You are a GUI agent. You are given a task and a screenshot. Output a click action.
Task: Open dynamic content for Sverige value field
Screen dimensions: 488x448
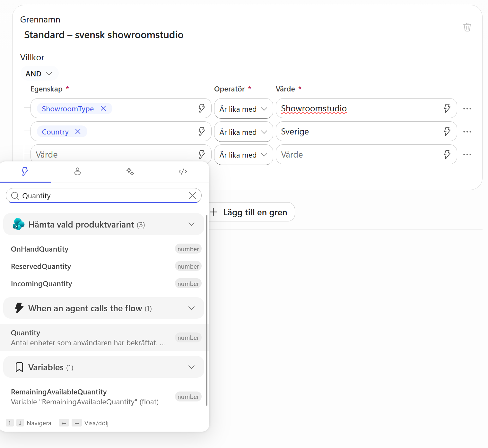[x=447, y=132]
